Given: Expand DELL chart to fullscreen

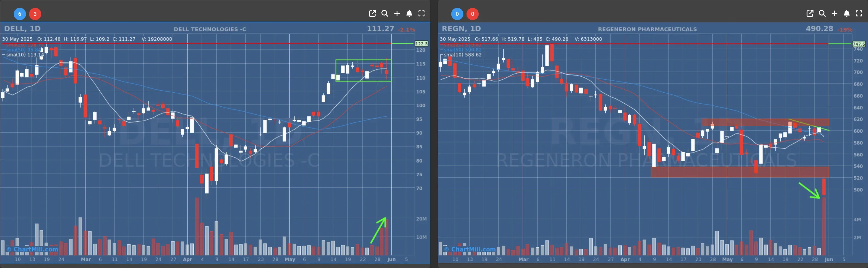Looking at the screenshot, I should click(x=422, y=13).
